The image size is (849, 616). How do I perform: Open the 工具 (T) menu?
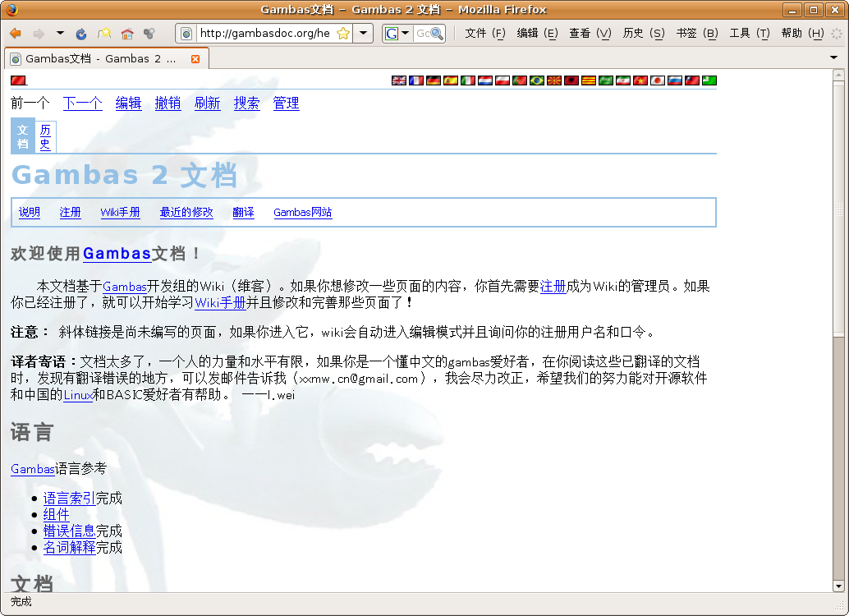[750, 34]
